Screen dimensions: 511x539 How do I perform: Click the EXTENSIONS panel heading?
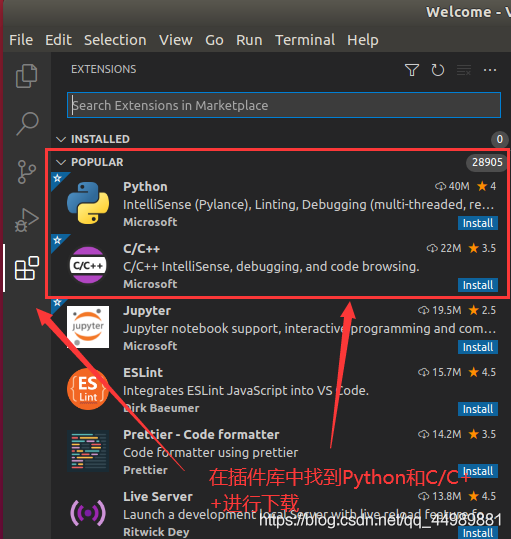coord(103,69)
